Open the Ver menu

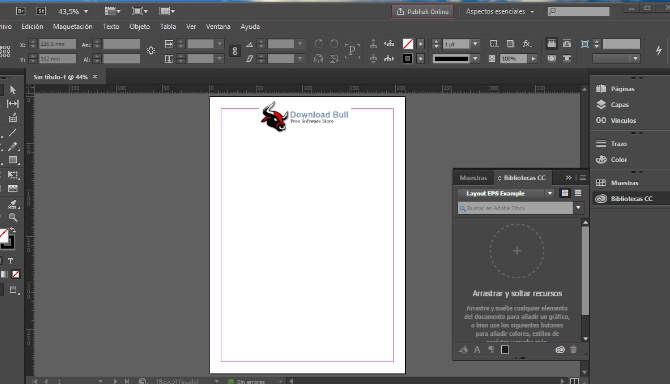click(x=191, y=26)
